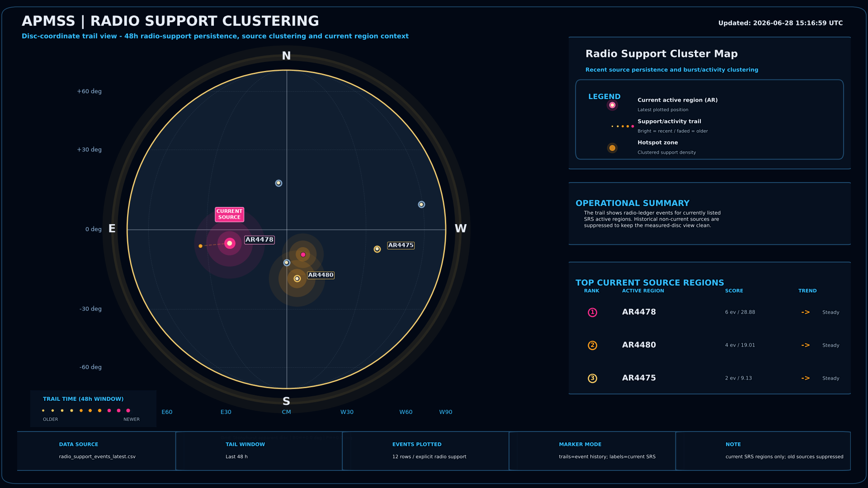Click the newest pink dot in trail time legend

(x=128, y=411)
